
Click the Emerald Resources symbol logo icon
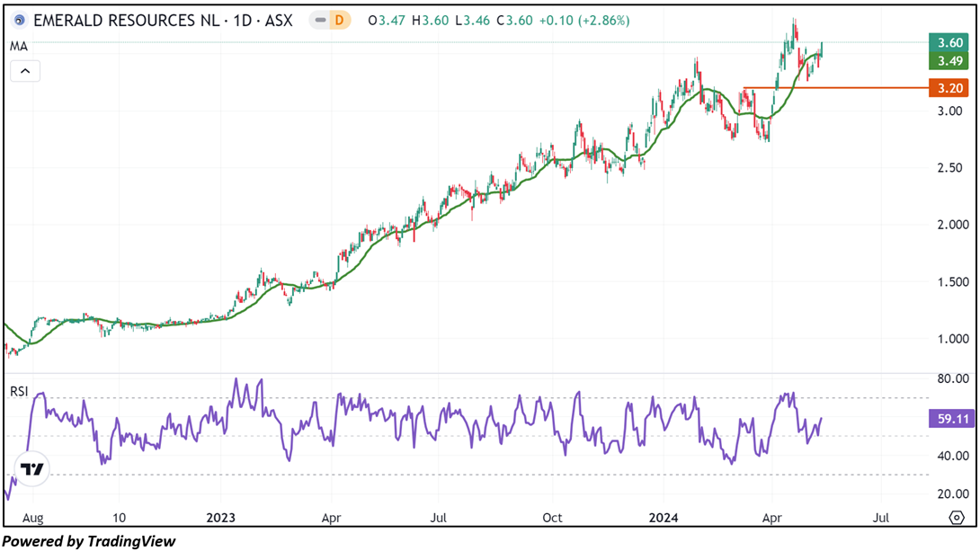[x=20, y=21]
